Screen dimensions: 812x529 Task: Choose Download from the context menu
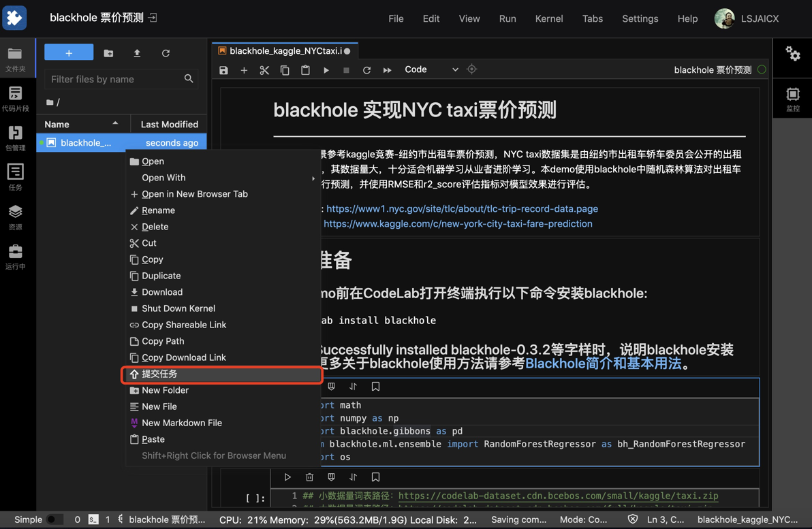click(x=223, y=292)
